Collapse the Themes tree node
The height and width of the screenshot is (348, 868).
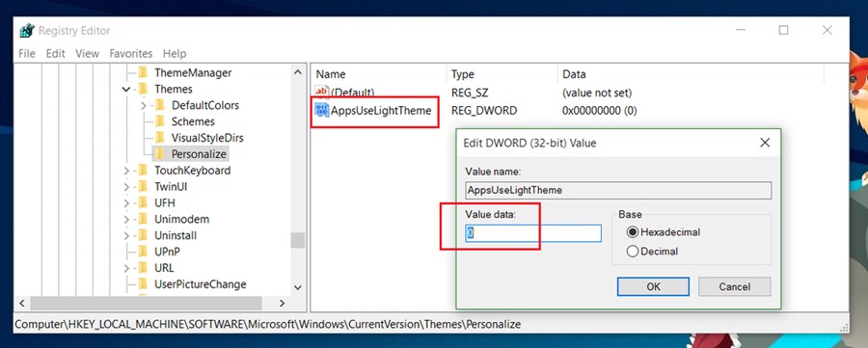point(126,89)
